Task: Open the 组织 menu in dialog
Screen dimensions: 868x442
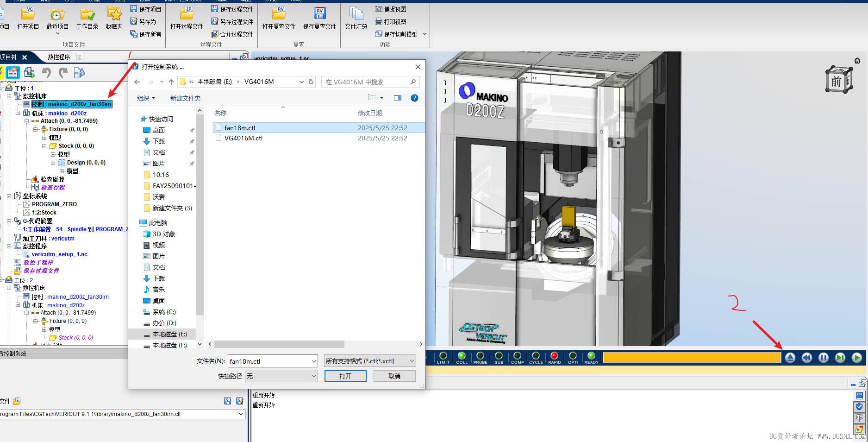Action: click(146, 98)
